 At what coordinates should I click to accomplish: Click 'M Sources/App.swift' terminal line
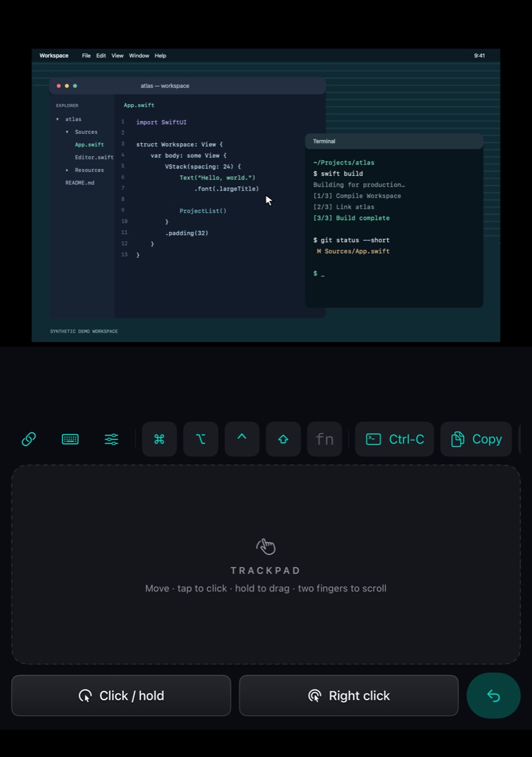tap(353, 251)
